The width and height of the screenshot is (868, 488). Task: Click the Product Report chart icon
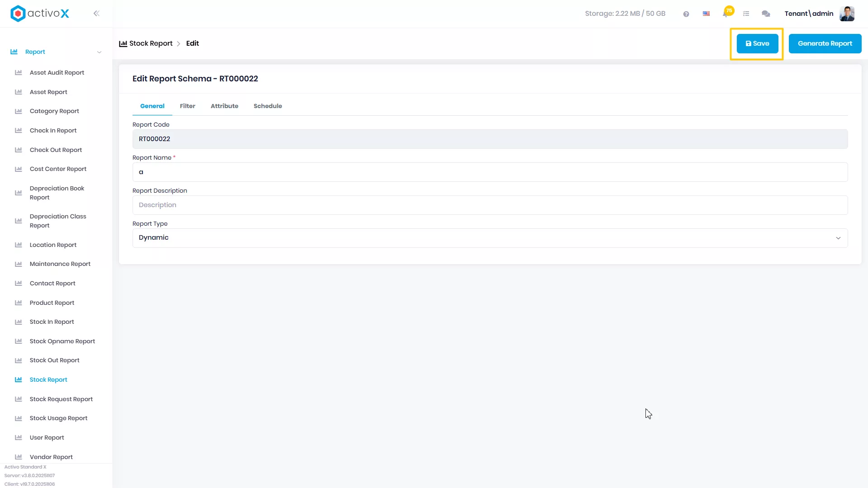[19, 303]
